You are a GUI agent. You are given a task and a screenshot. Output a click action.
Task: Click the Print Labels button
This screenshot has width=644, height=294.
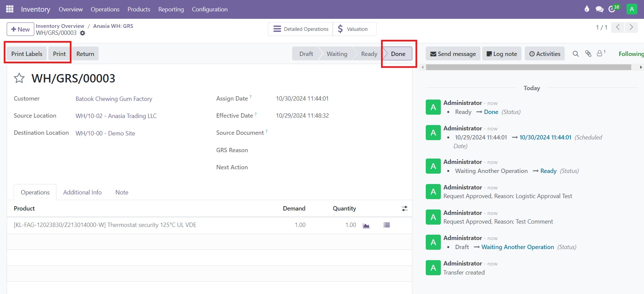point(27,54)
